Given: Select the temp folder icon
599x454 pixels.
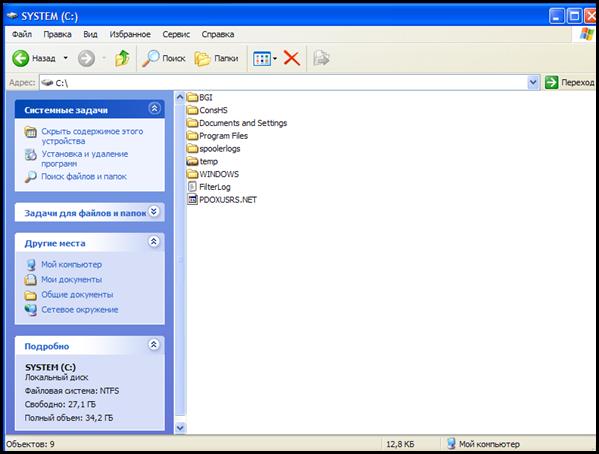Looking at the screenshot, I should click(192, 161).
